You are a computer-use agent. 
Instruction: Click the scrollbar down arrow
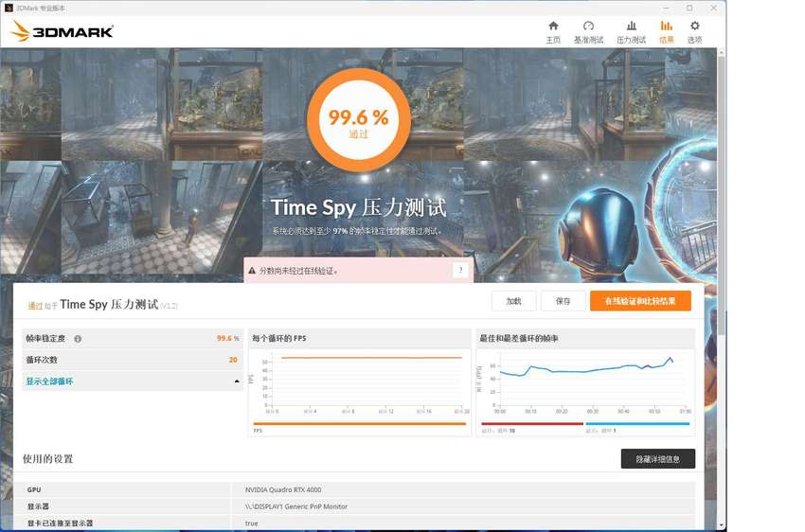(722, 525)
